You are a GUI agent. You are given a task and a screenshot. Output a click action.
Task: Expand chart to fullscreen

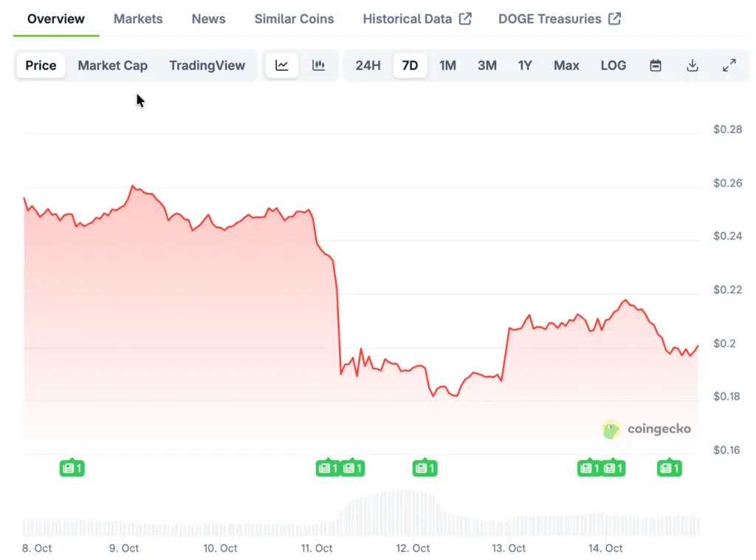[x=729, y=65]
